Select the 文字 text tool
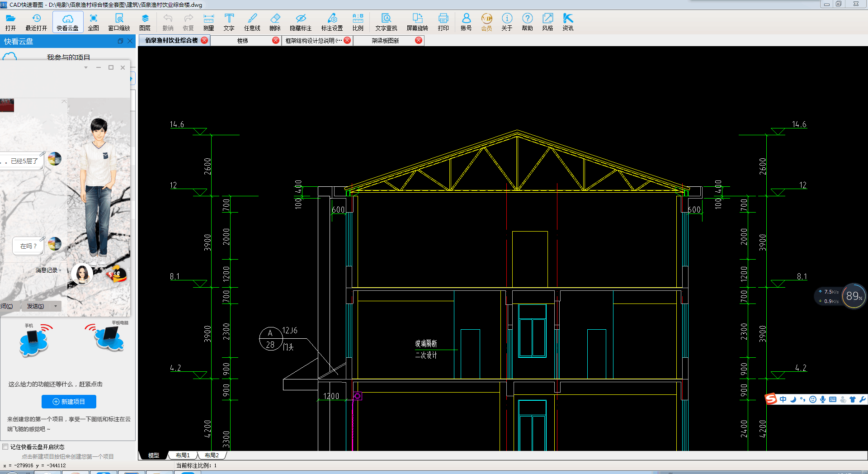 pos(229,22)
